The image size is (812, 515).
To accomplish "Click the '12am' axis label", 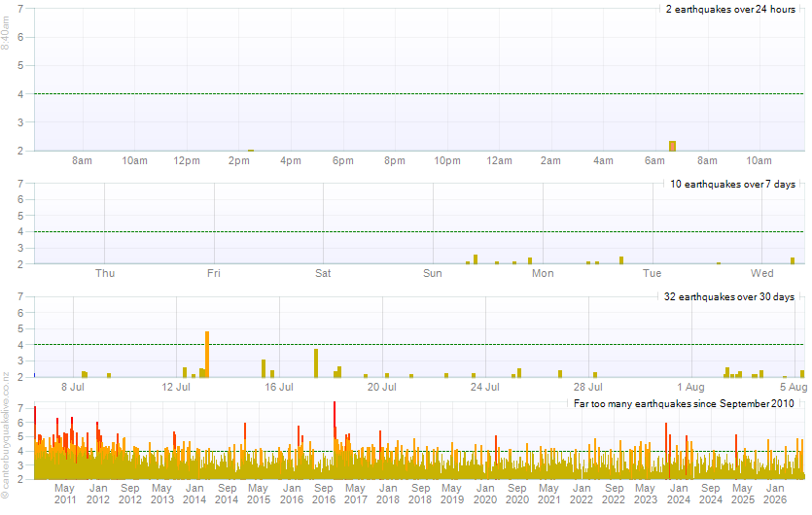I will point(499,161).
